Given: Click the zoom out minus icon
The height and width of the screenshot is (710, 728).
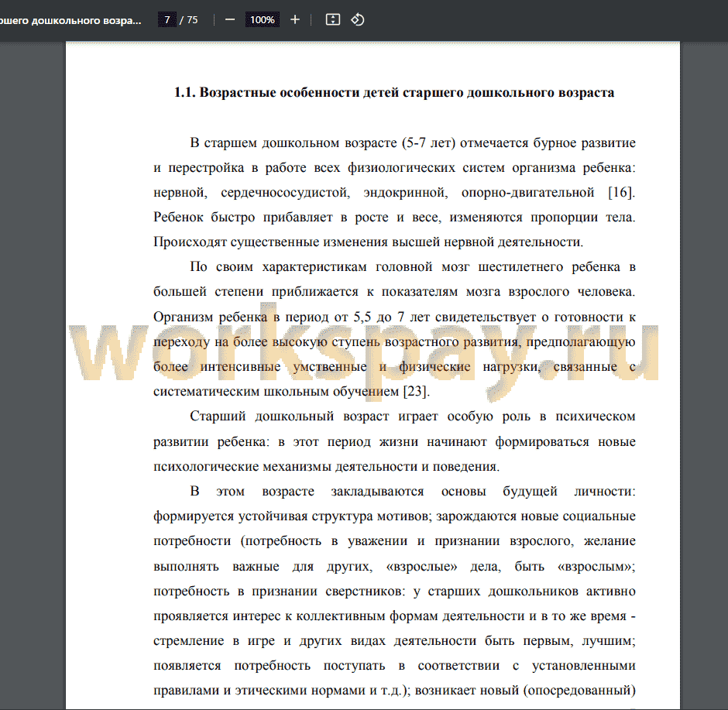Looking at the screenshot, I should click(x=230, y=20).
